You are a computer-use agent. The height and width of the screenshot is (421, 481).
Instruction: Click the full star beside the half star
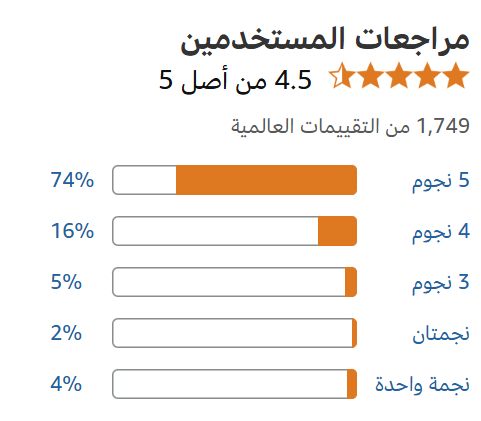[370, 76]
